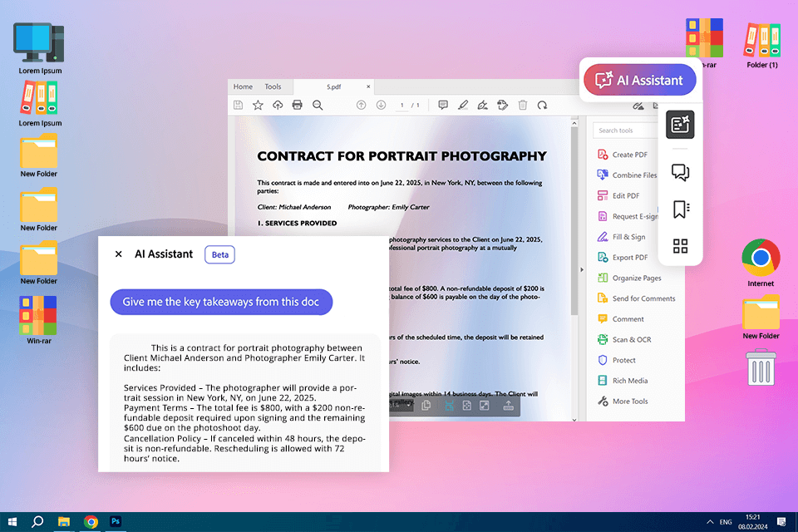The height and width of the screenshot is (532, 798).
Task: Add a comment with the speech bubble icon
Action: pyautogui.click(x=443, y=105)
